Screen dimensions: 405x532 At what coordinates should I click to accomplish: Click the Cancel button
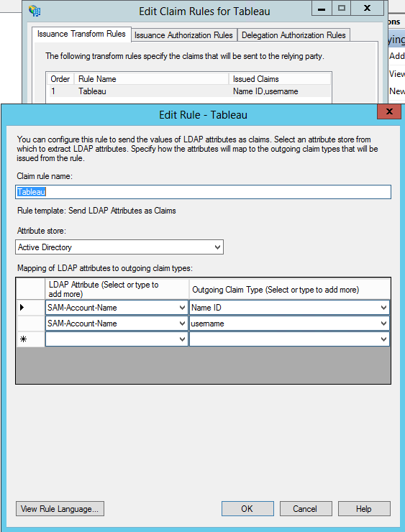[x=306, y=508]
